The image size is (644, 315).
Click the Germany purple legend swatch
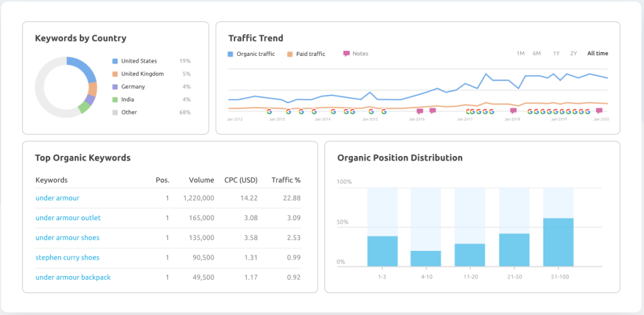coord(115,87)
